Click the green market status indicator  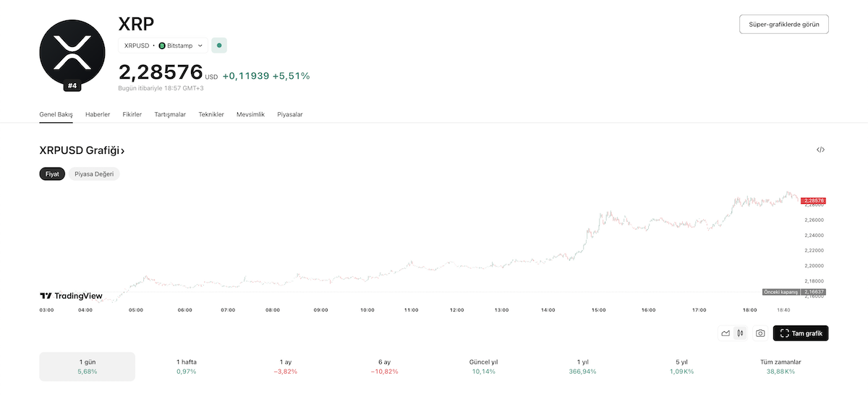(220, 46)
